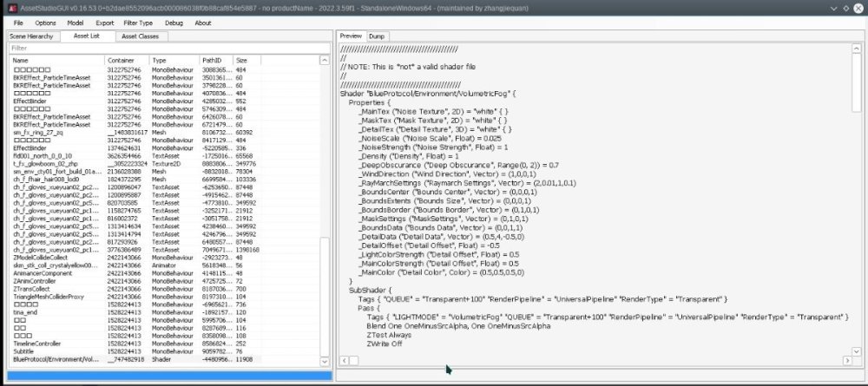This screenshot has height=386, width=868.
Task: Click the blue progress bar at bottom
Action: pyautogui.click(x=165, y=376)
